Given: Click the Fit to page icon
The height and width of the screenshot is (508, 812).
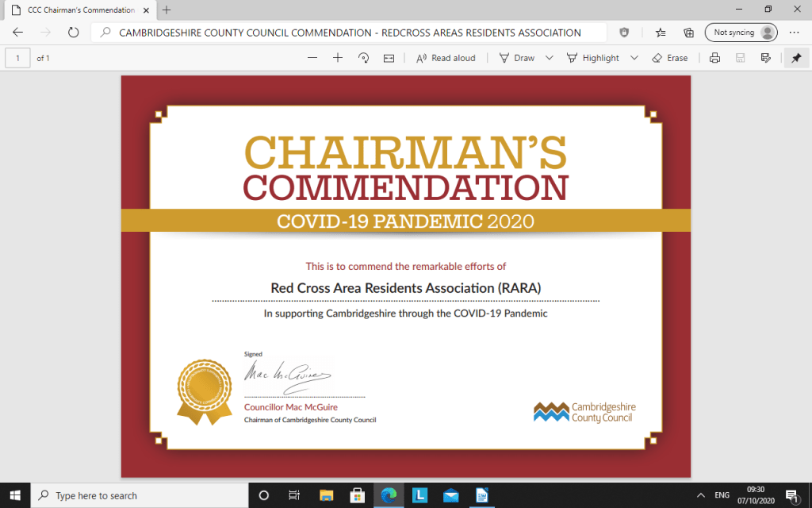Looking at the screenshot, I should [389, 58].
